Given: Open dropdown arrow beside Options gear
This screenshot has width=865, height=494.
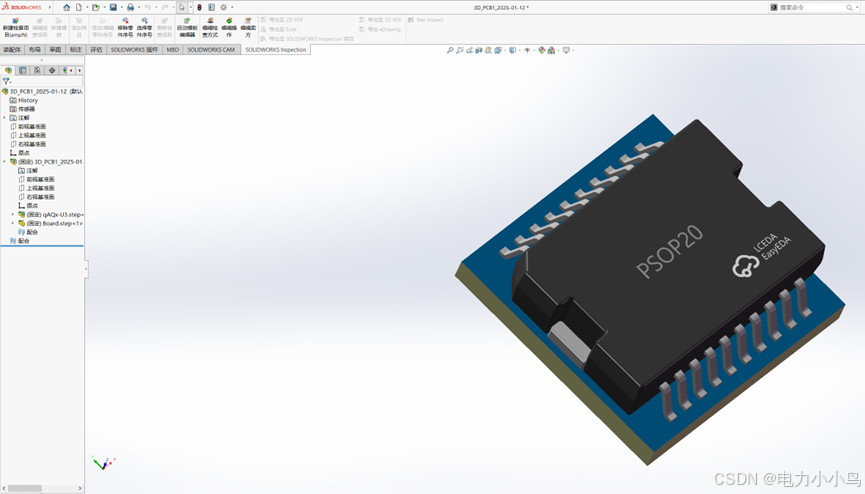Looking at the screenshot, I should click(232, 7).
